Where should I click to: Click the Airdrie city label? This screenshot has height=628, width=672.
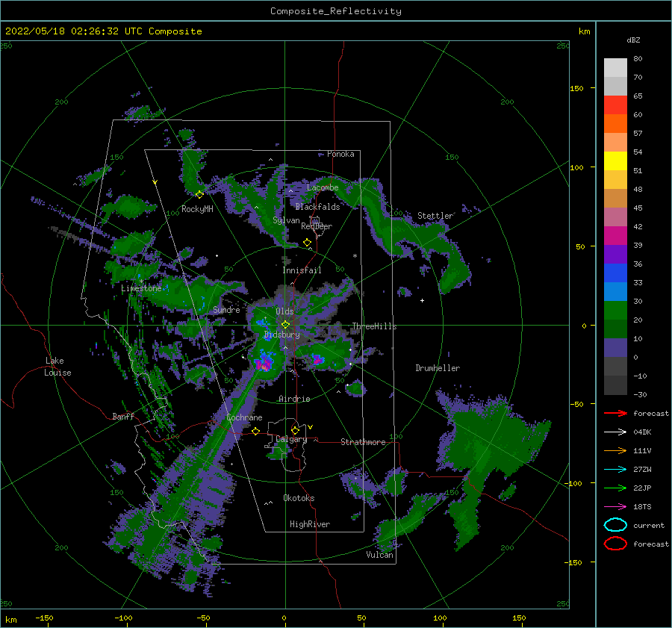(294, 399)
